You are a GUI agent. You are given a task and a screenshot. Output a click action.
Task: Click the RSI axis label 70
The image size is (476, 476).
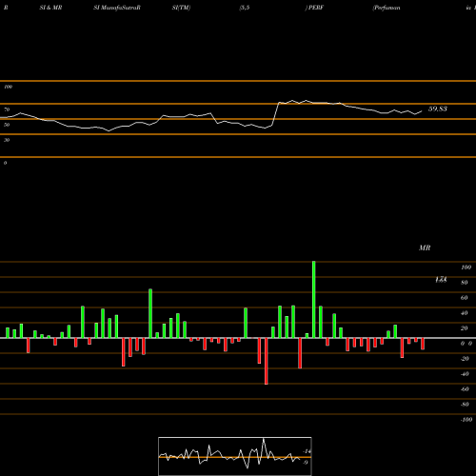pos(7,109)
